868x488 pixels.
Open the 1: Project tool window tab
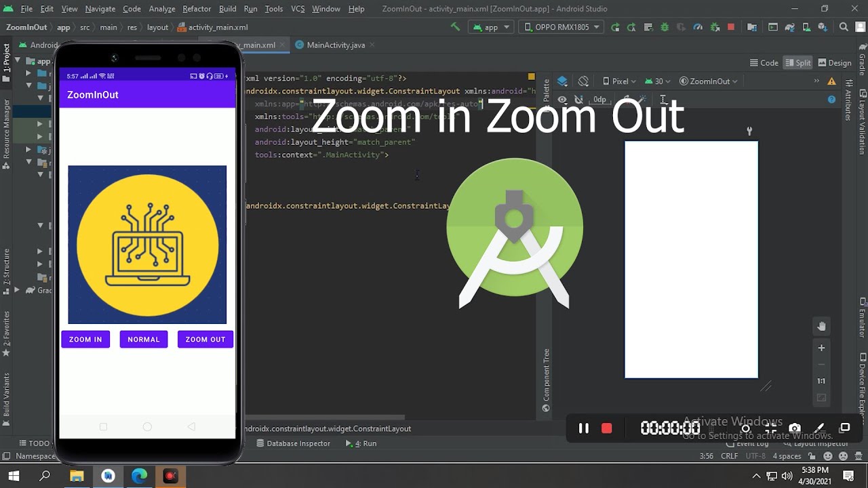6,62
